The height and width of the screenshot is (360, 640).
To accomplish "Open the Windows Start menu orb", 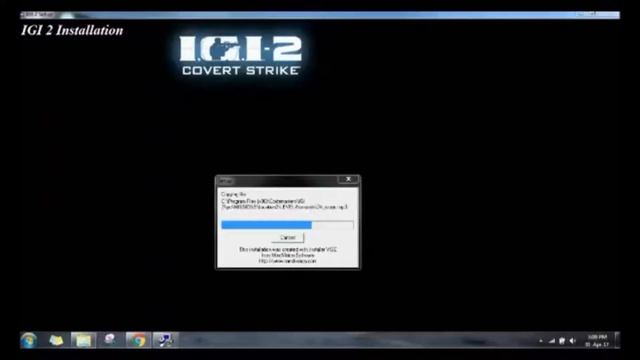I will click(29, 340).
